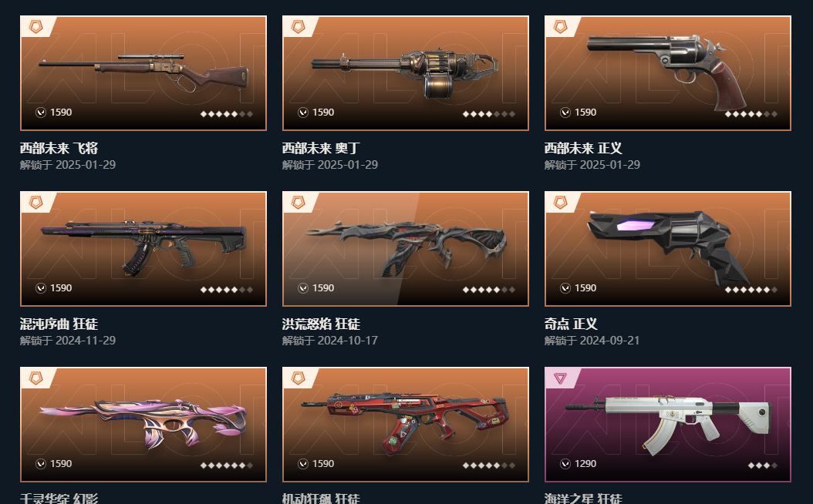Screen dimensions: 813x504
Task: Click the 混沌序曲 狂徒 rifle skin image
Action: [143, 249]
